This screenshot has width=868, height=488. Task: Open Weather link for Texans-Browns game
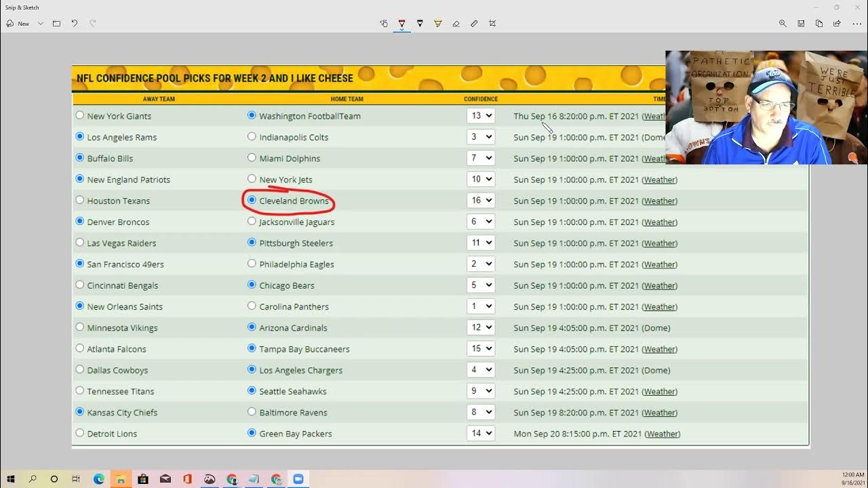[x=660, y=201]
